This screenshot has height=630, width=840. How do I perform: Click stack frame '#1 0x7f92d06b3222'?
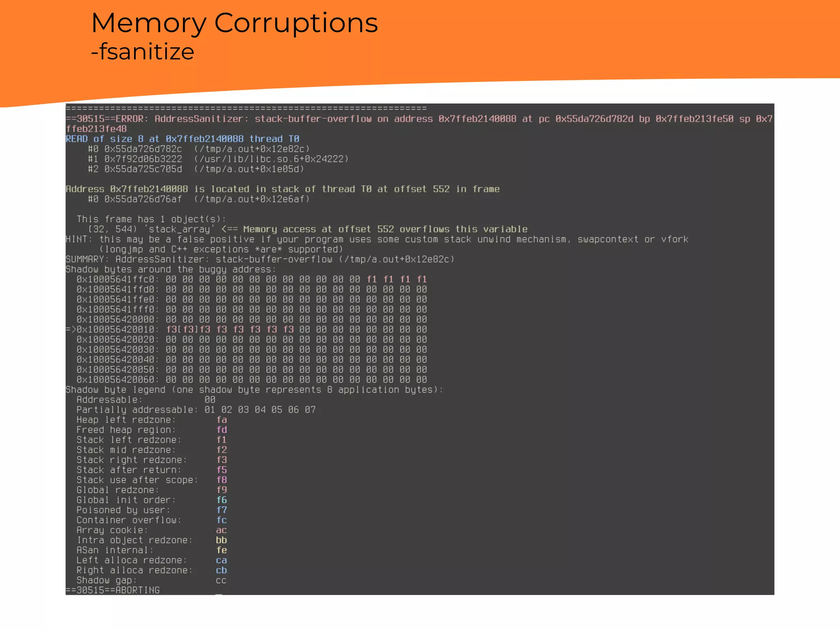click(218, 159)
